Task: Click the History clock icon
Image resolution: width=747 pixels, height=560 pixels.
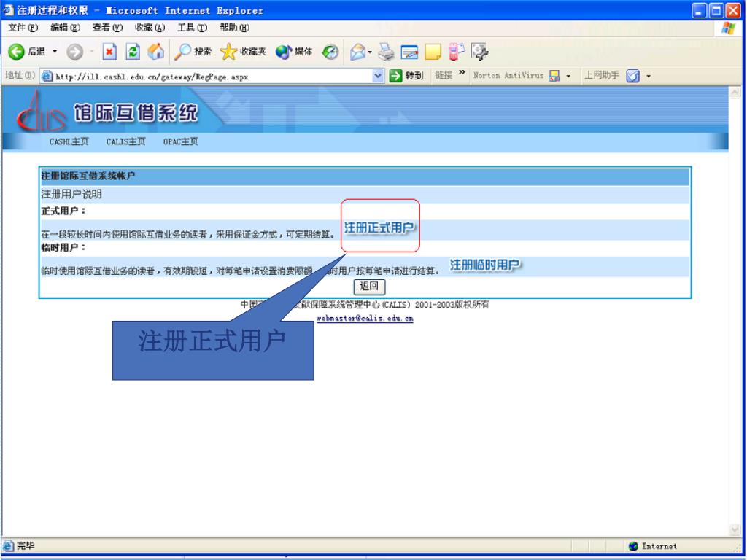Action: (x=330, y=52)
